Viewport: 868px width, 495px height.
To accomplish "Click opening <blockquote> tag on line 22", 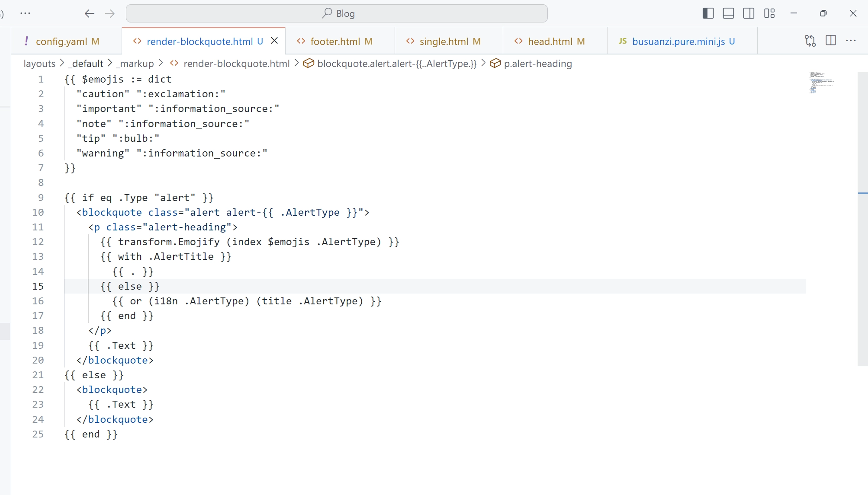I will (x=112, y=390).
